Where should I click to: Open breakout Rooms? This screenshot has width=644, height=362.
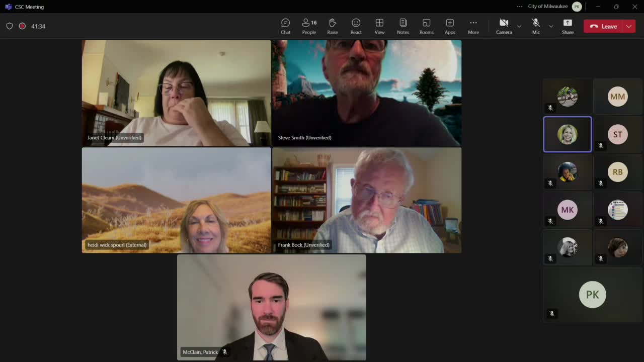(426, 26)
